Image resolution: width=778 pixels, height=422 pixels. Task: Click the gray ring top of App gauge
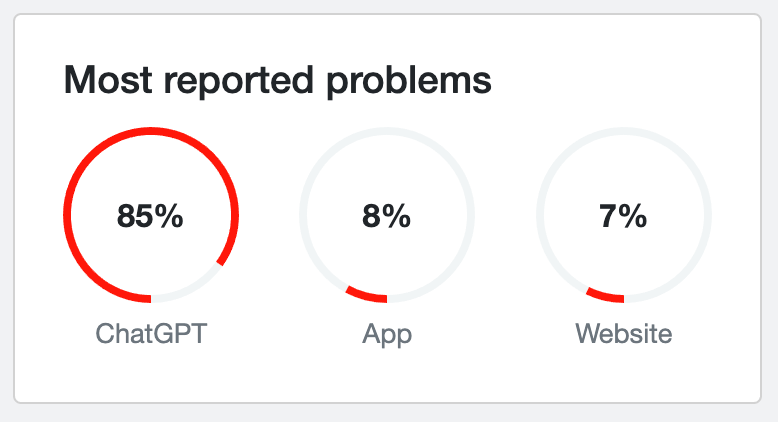[387, 131]
